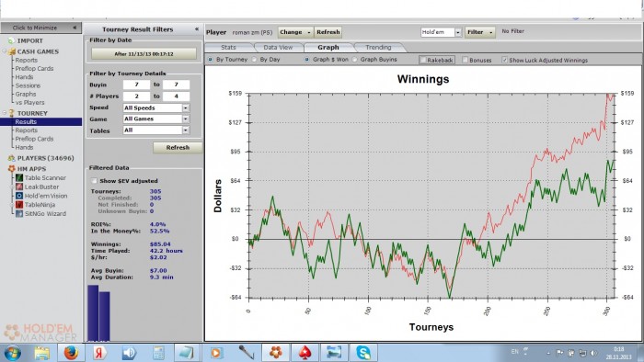The image size is (644, 362).
Task: Enable the Rakeback checkbox
Action: pos(422,60)
